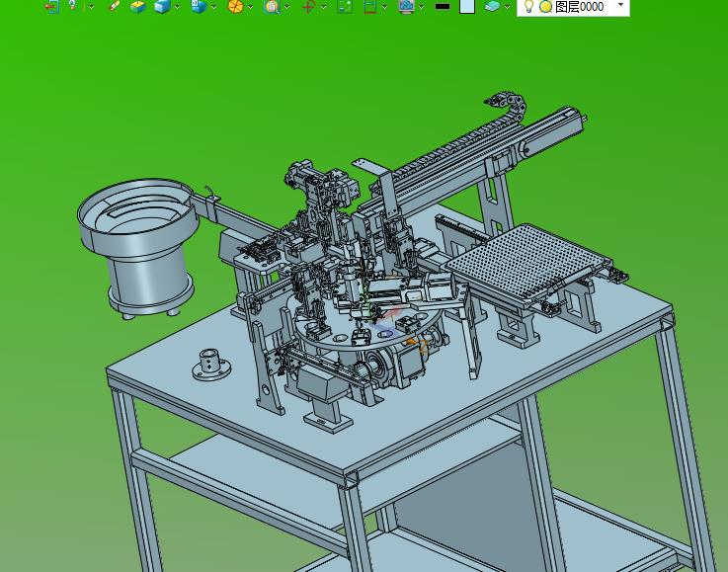
Task: Click the orange faceted polyhedron icon
Action: point(235,6)
